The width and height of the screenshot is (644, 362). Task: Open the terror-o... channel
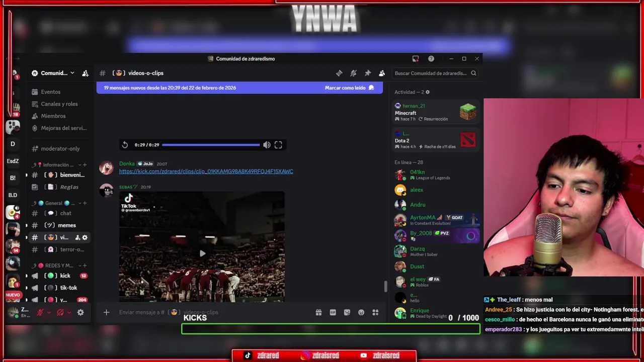59,249
